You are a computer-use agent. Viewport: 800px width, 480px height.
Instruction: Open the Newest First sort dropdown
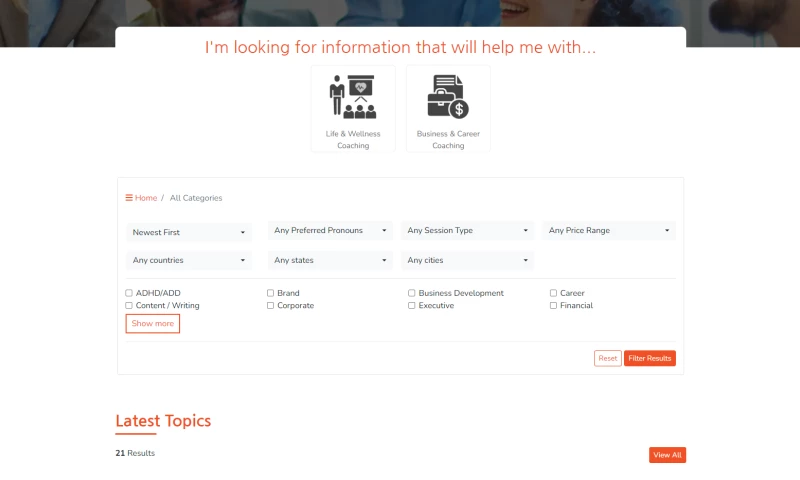[x=189, y=232]
